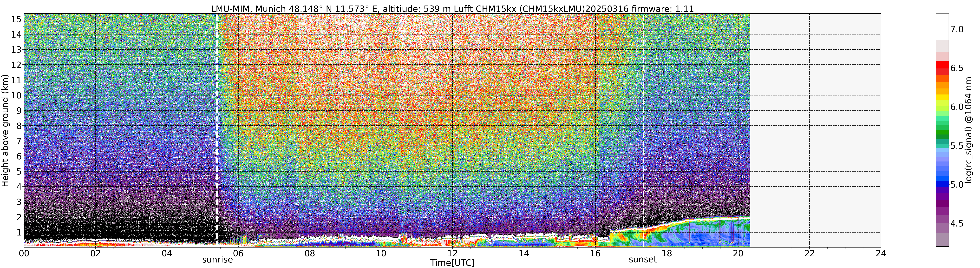
Task: Pick the height-axis tick label 7
Action: (x=19, y=141)
